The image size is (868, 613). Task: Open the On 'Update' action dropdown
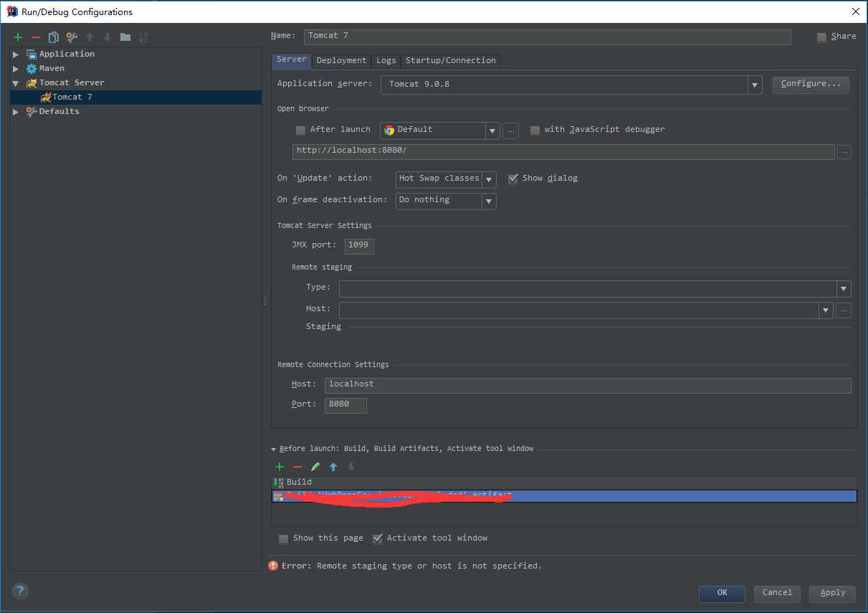[489, 179]
